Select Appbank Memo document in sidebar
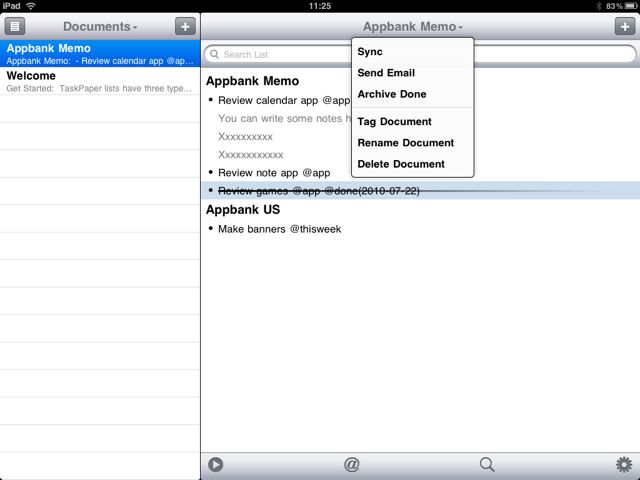Viewport: 640px width, 480px height. point(100,53)
